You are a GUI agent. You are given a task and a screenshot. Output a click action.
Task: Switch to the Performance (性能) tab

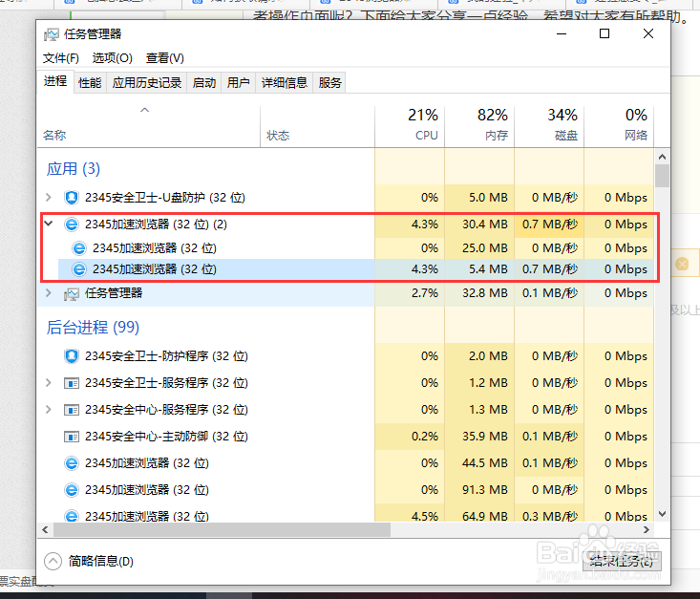click(90, 82)
